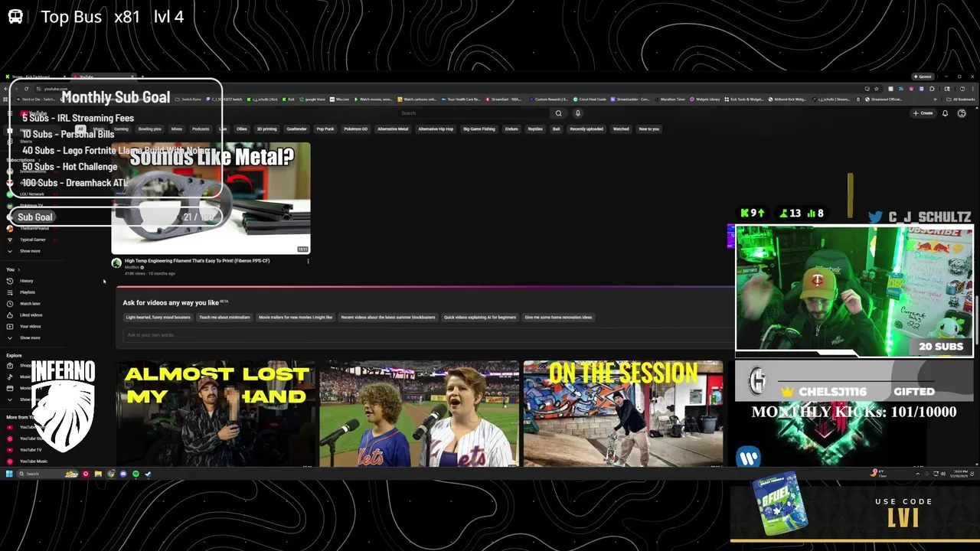
Task: Select the 3D printing filter chip
Action: (x=266, y=129)
